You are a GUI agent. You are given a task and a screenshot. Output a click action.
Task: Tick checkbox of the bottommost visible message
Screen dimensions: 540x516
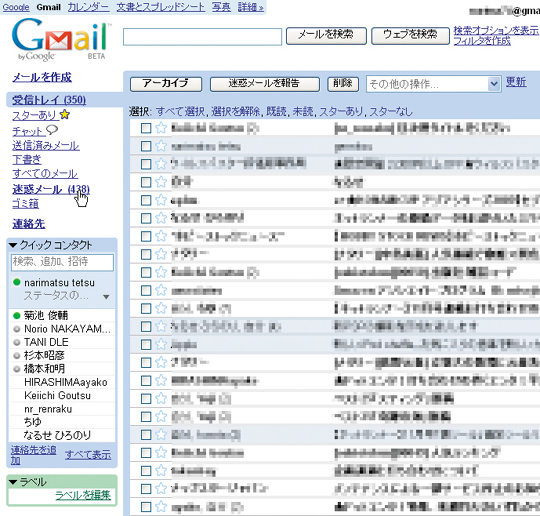click(146, 506)
